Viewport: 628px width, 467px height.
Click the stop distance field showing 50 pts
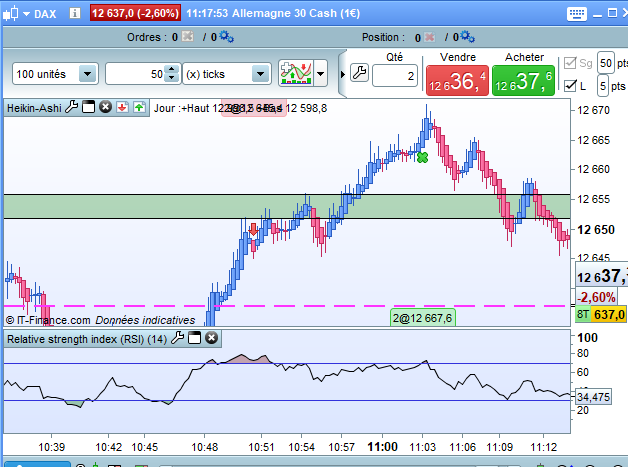pyautogui.click(x=606, y=63)
